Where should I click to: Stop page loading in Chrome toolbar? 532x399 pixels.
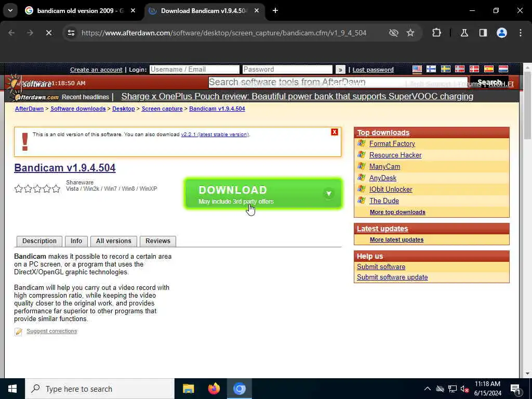pos(49,33)
